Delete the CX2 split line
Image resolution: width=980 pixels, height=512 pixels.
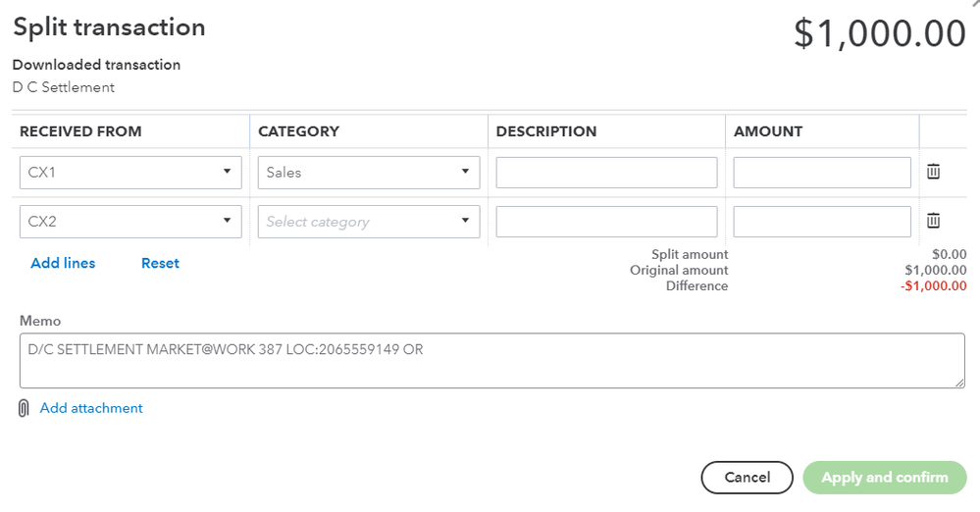(x=933, y=222)
